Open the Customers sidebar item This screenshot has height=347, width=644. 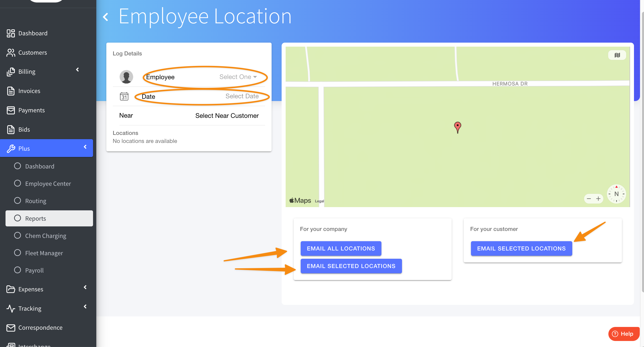point(33,52)
